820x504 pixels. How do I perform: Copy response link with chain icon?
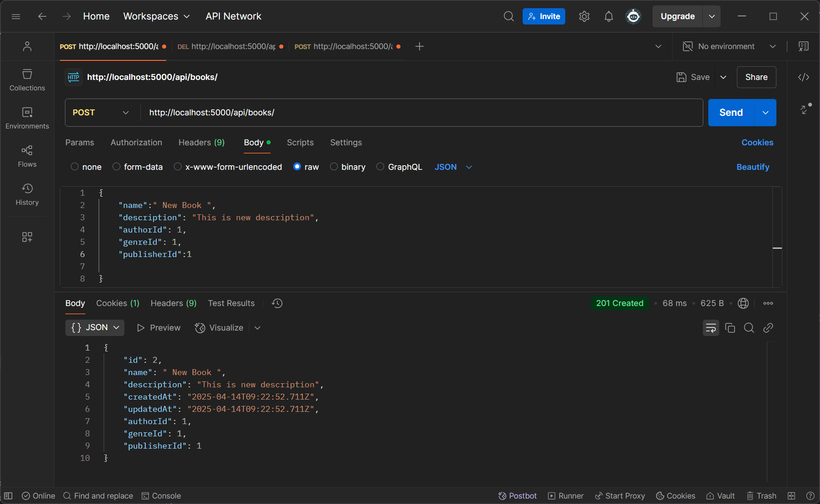click(768, 328)
